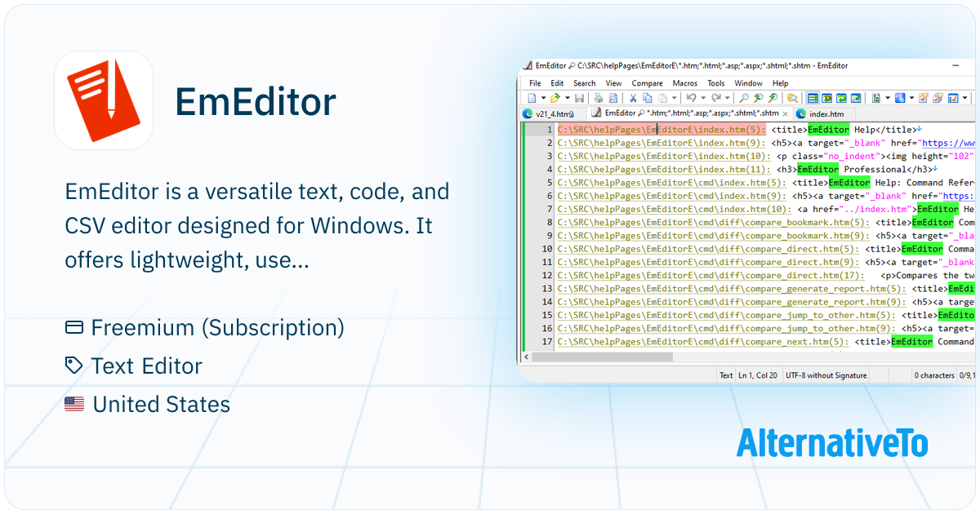Image resolution: width=980 pixels, height=514 pixels.
Task: Switch to the index.htm tab
Action: pos(824,113)
